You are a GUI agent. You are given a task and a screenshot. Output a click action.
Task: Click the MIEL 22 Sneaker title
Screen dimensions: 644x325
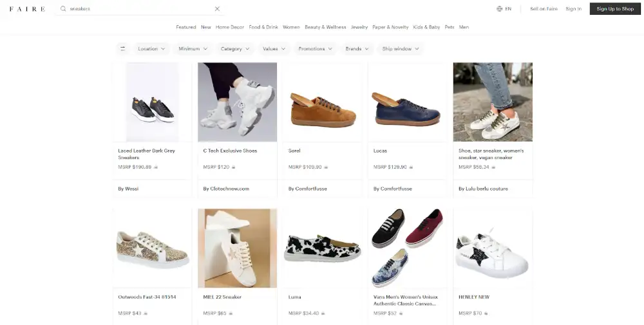coord(222,297)
